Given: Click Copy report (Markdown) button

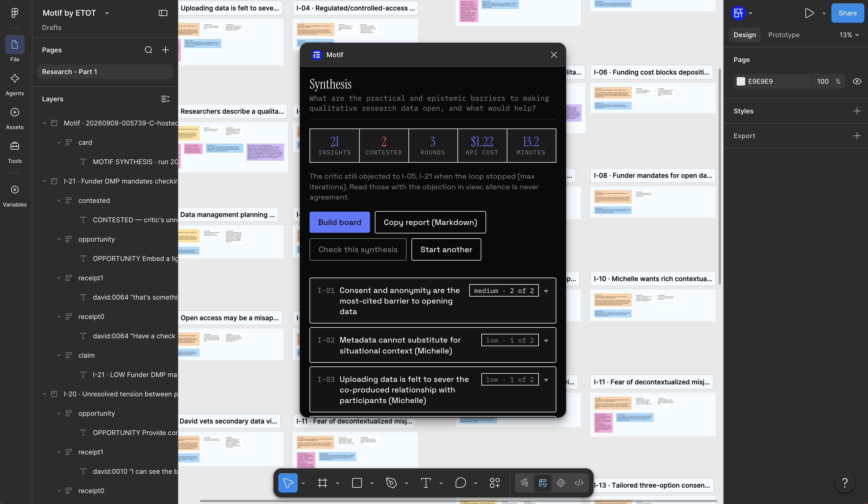Looking at the screenshot, I should point(430,222).
